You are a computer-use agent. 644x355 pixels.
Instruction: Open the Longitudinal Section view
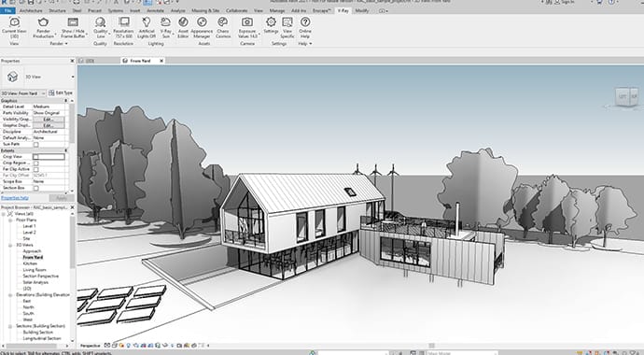tap(42, 338)
